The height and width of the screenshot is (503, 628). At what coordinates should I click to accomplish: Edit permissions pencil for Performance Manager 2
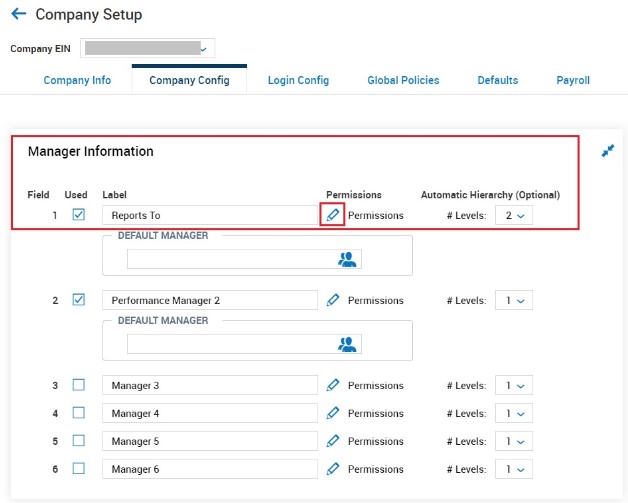coord(333,300)
